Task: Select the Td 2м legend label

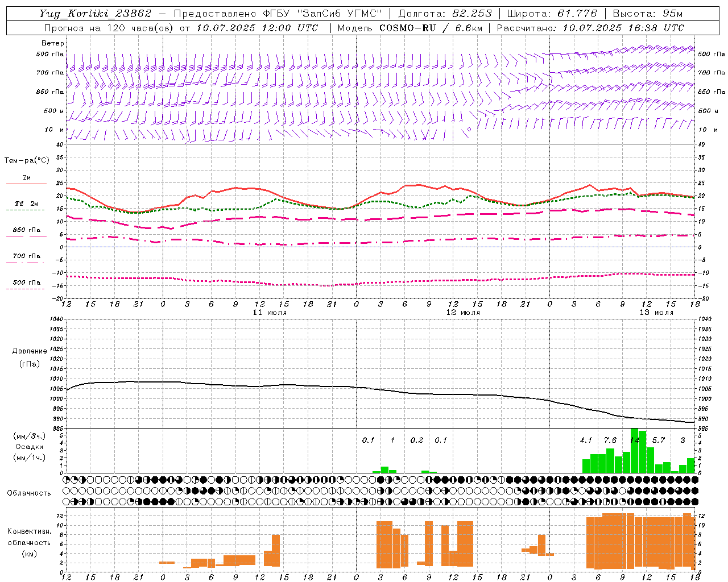Action: click(27, 203)
